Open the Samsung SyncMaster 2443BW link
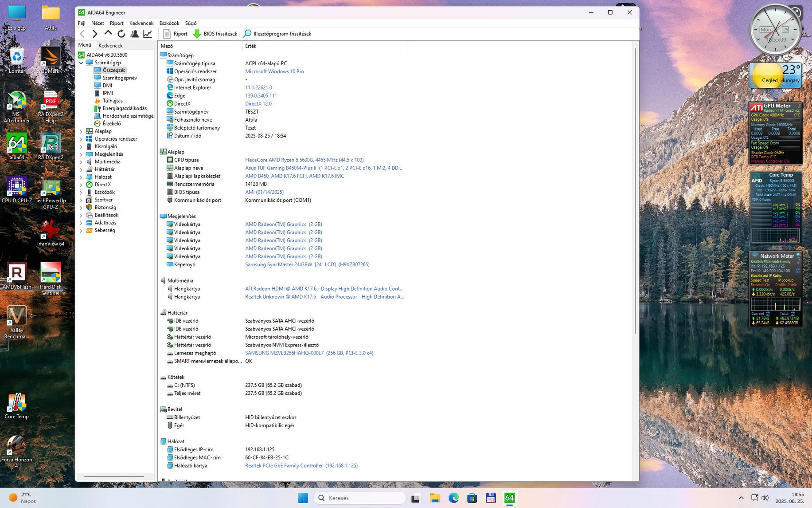The image size is (812, 508). click(307, 264)
